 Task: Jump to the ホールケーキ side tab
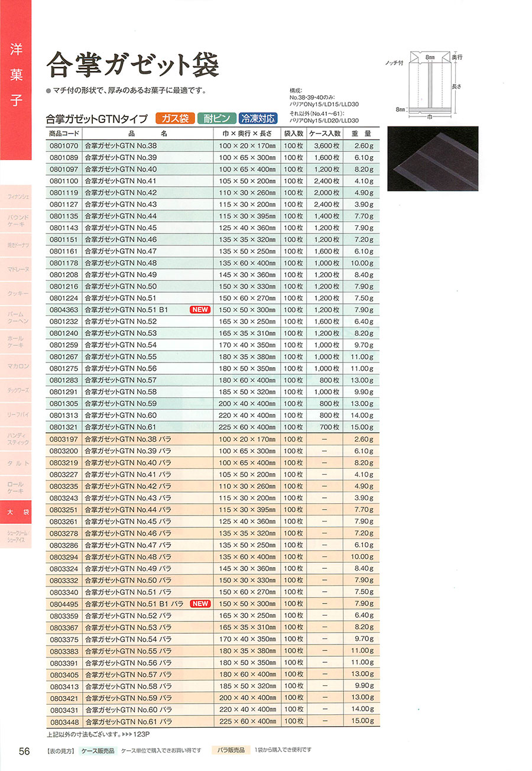tap(15, 342)
